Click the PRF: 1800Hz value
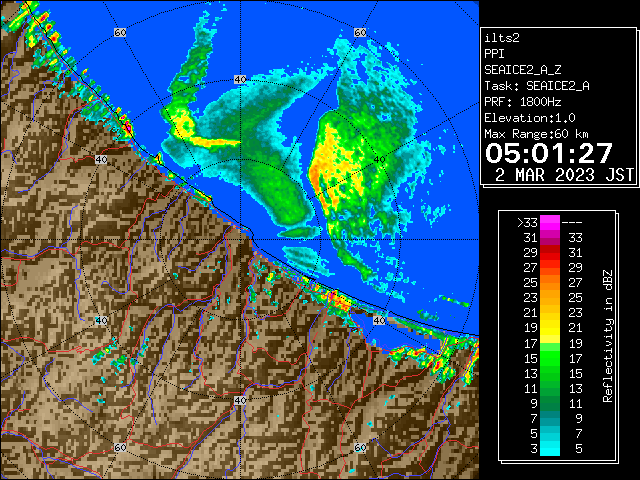The image size is (640, 480). coord(523,102)
